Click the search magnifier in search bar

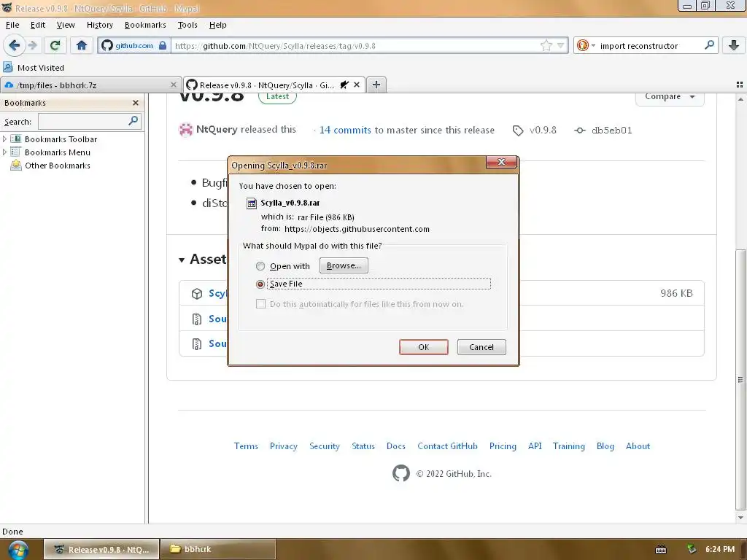(709, 45)
